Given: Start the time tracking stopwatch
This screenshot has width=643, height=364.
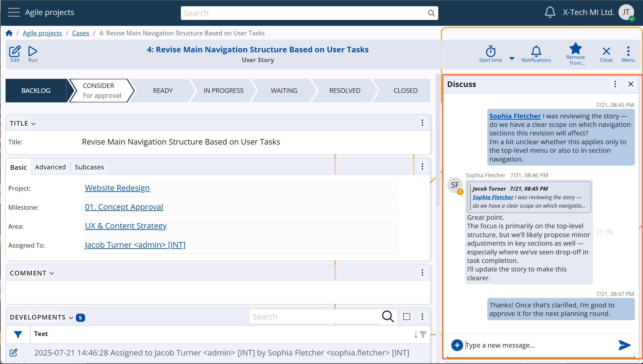Looking at the screenshot, I should 490,54.
